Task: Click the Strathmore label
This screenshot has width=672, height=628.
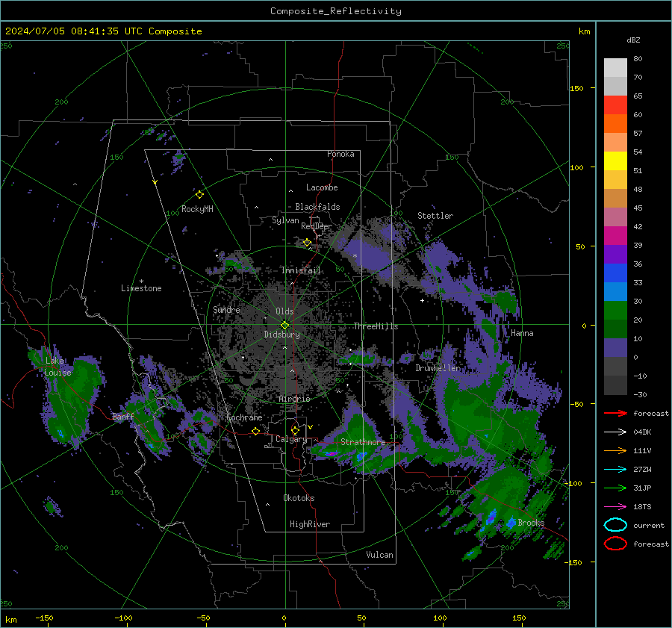Action: [x=363, y=442]
